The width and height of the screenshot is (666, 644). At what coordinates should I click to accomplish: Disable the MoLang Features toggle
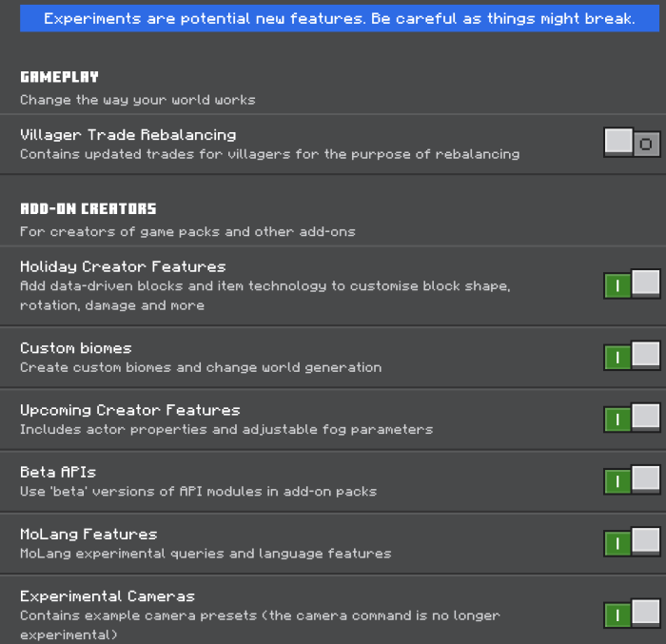pos(632,543)
